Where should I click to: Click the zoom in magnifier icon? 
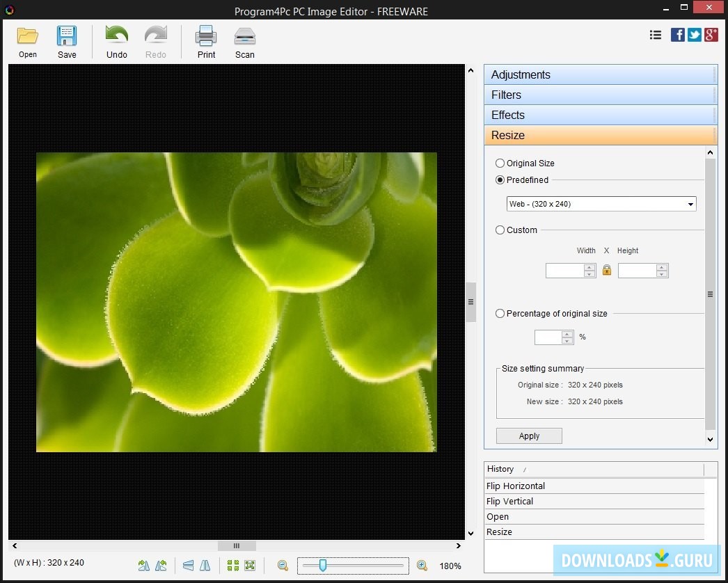422,565
